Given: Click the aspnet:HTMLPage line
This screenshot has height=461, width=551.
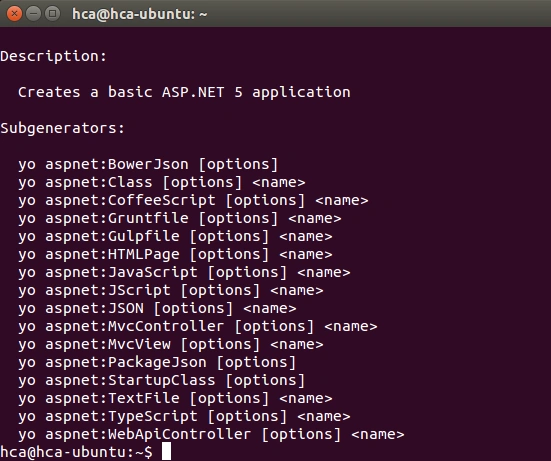Looking at the screenshot, I should [x=175, y=254].
